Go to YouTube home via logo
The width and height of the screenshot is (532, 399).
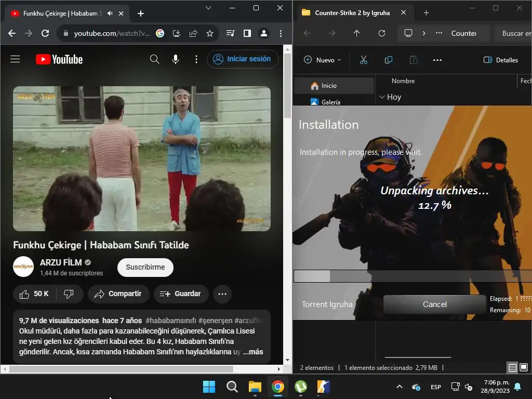[59, 59]
